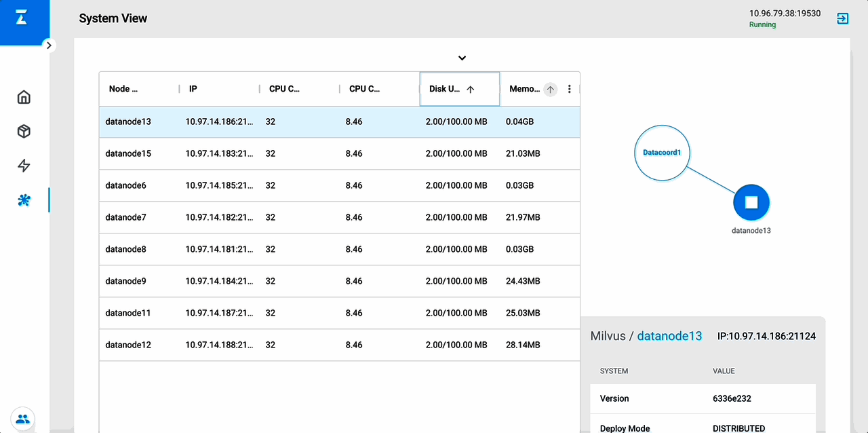Viewport: 868px width, 433px height.
Task: Collapse topology with the chevron-down arrow
Action: (x=462, y=58)
